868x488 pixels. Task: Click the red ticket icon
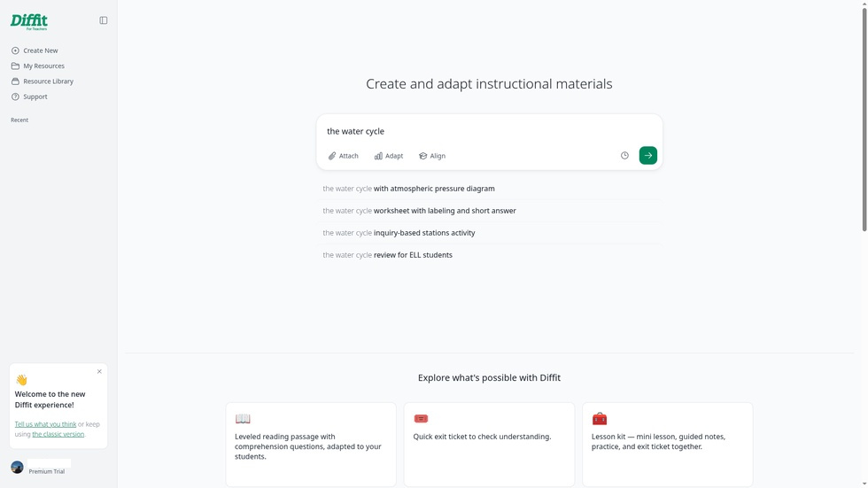(422, 419)
